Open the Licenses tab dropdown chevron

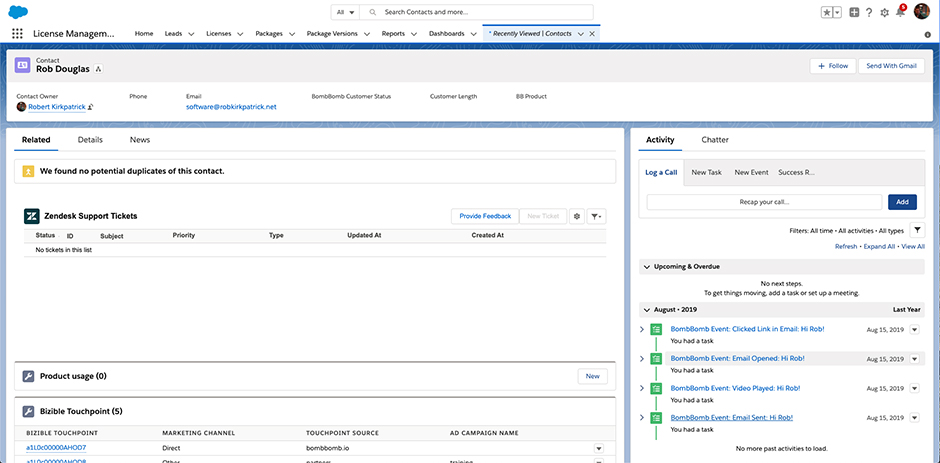(240, 34)
